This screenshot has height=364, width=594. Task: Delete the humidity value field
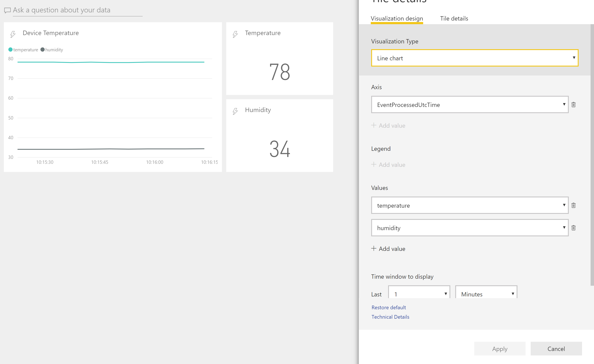(573, 228)
